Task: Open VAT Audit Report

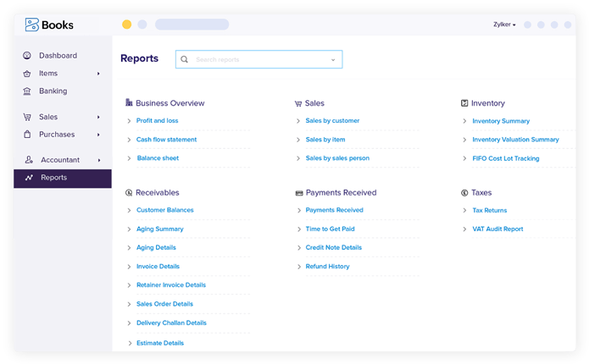Action: 497,229
